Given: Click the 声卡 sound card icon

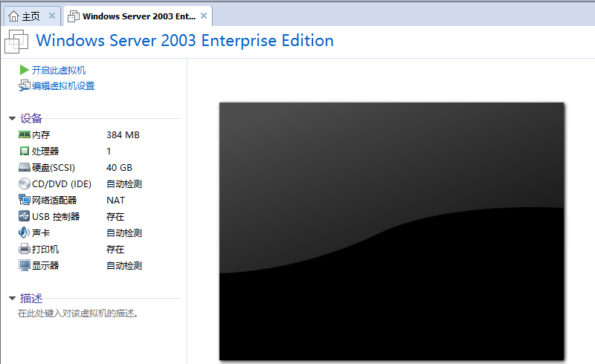Looking at the screenshot, I should point(24,233).
